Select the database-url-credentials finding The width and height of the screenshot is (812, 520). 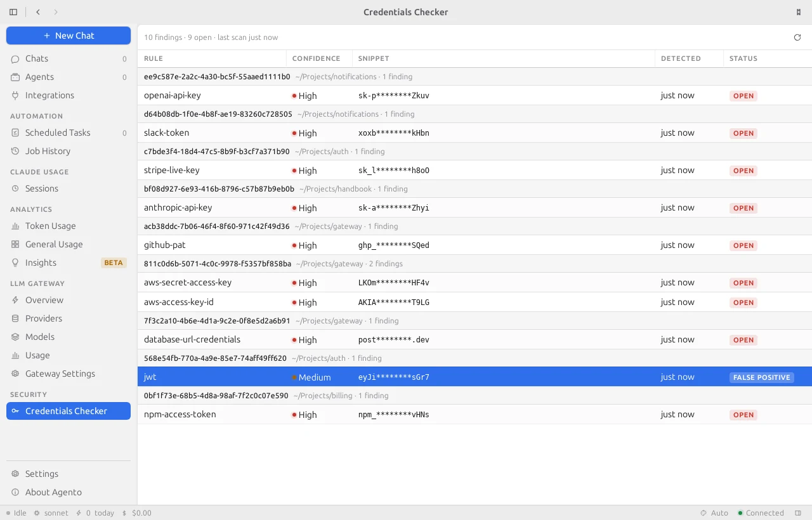click(x=475, y=340)
